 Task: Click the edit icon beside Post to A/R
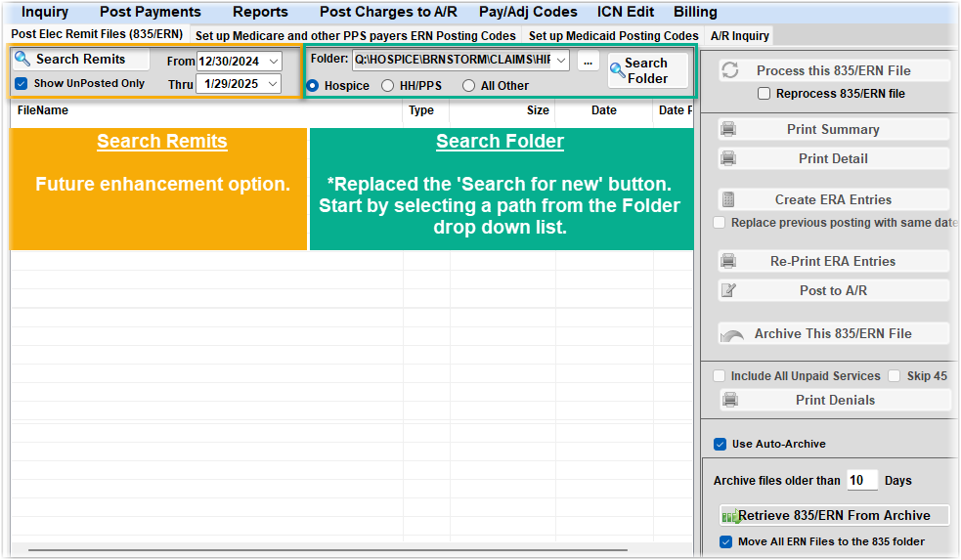coord(728,290)
